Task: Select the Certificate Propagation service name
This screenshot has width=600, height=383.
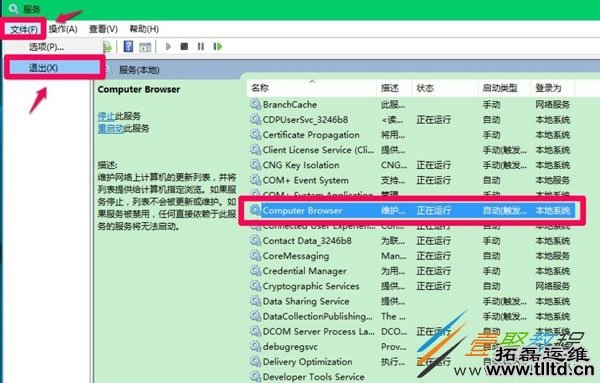Action: pyautogui.click(x=311, y=135)
